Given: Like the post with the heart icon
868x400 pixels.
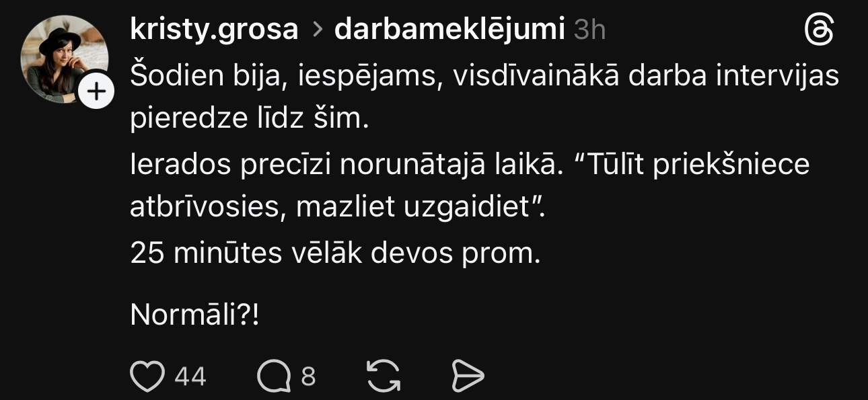Looking at the screenshot, I should tap(147, 376).
